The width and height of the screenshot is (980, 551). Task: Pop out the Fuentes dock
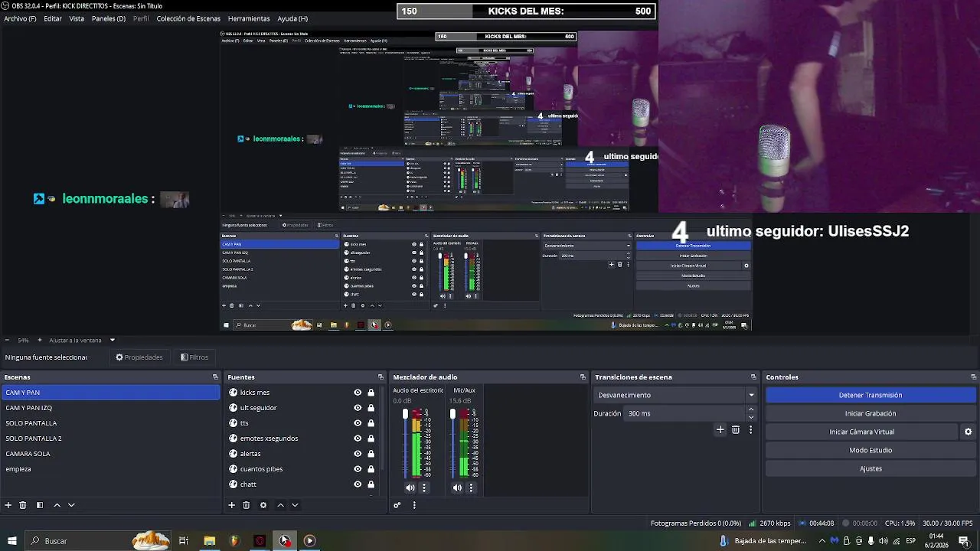pyautogui.click(x=381, y=377)
